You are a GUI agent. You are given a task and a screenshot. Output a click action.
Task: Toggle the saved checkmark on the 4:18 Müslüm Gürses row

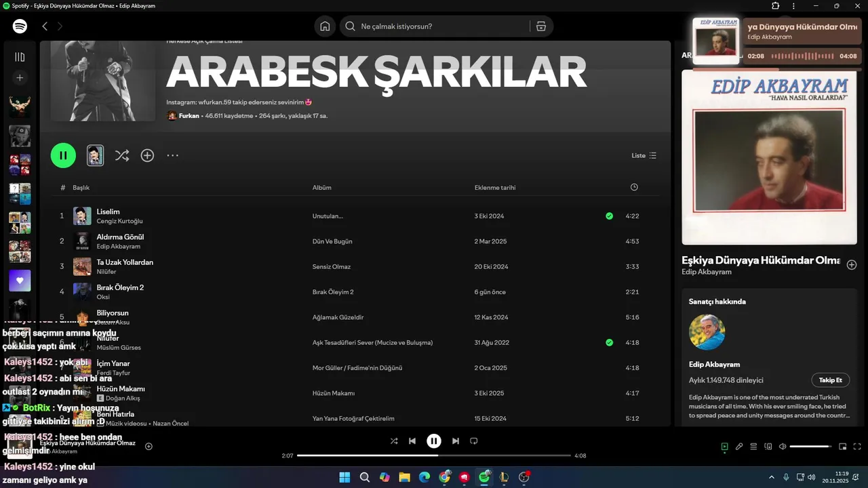[x=609, y=343]
